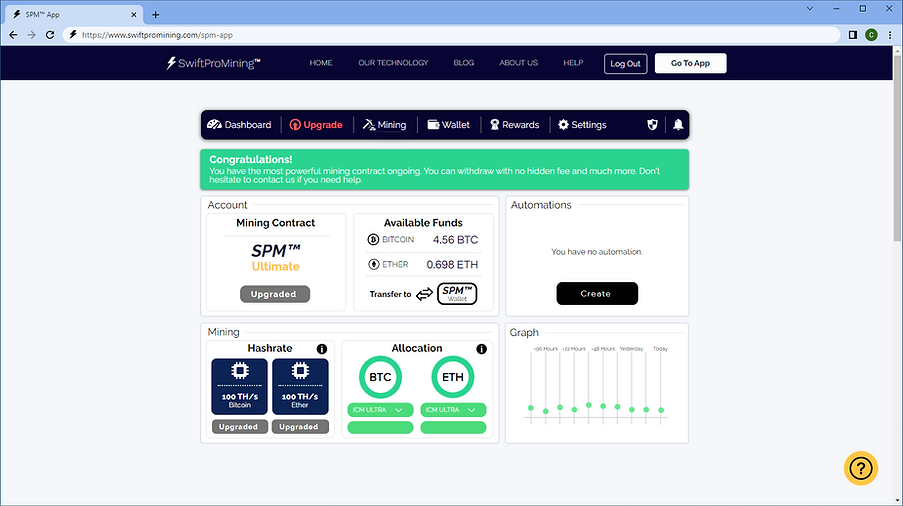Image resolution: width=903 pixels, height=506 pixels.
Task: Click the Ether hashrate chip card
Action: point(300,386)
